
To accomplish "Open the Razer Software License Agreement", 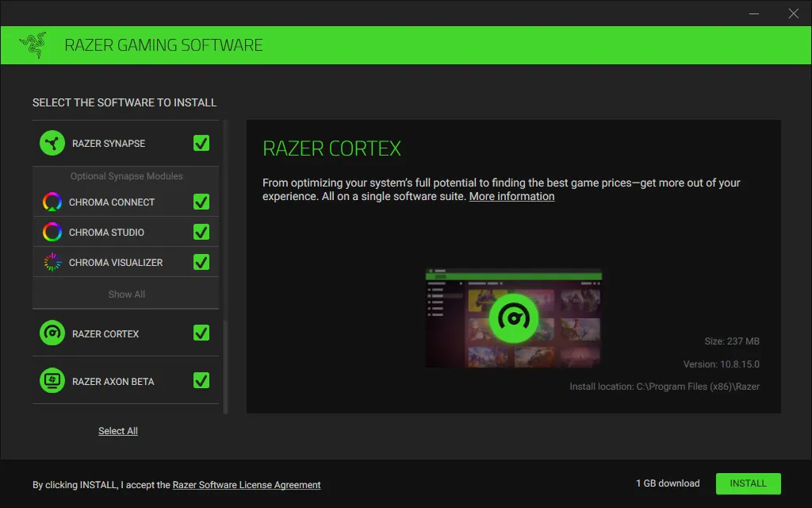I will tap(247, 485).
